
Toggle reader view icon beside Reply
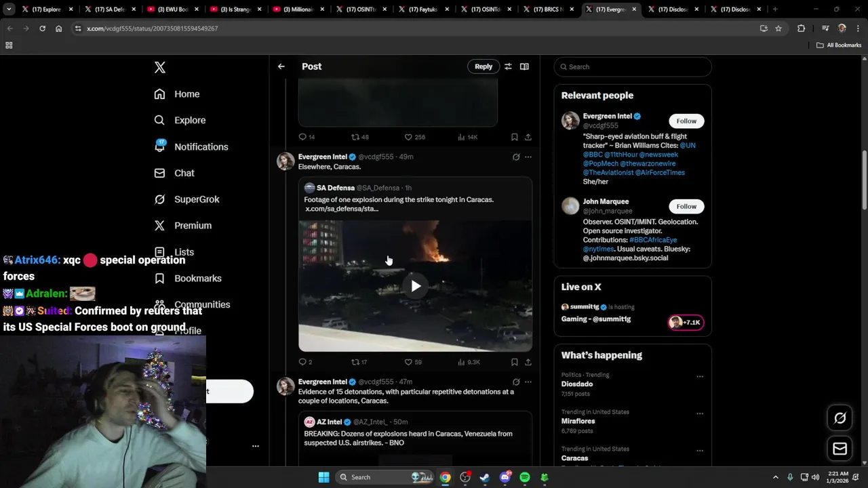524,66
